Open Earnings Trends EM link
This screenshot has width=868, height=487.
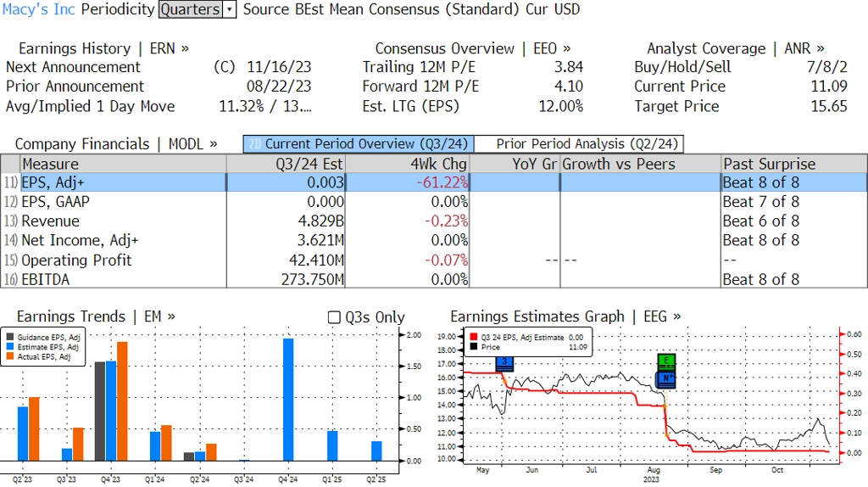pos(96,316)
